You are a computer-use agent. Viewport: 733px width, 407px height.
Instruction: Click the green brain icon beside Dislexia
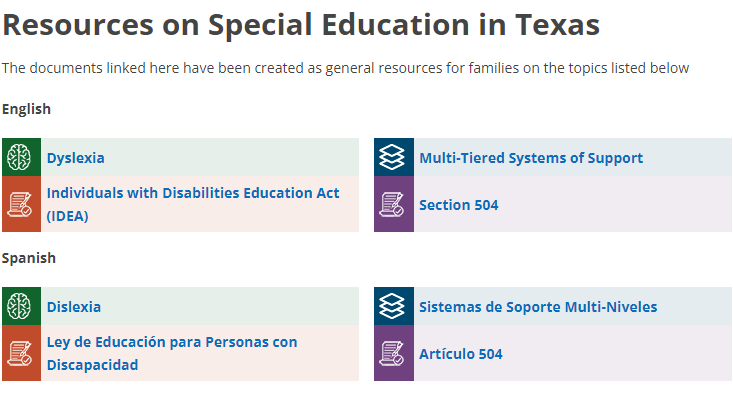tap(20, 306)
